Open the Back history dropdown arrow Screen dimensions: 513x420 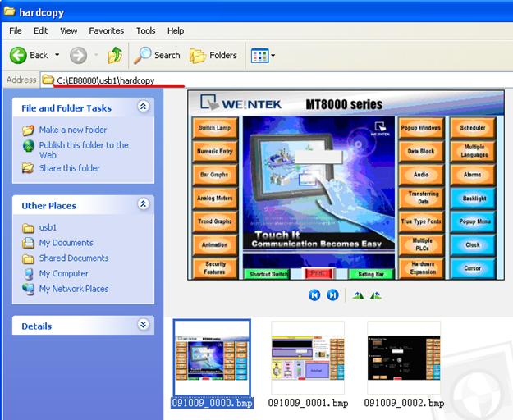57,55
